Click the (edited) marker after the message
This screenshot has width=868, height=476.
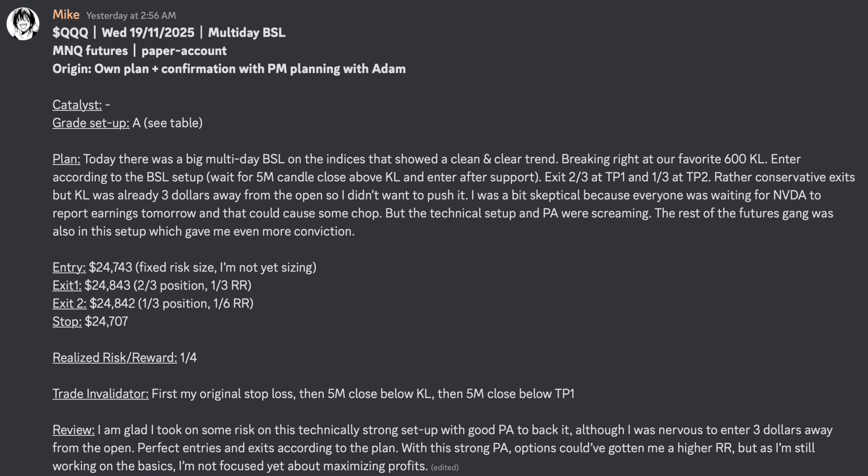(444, 467)
